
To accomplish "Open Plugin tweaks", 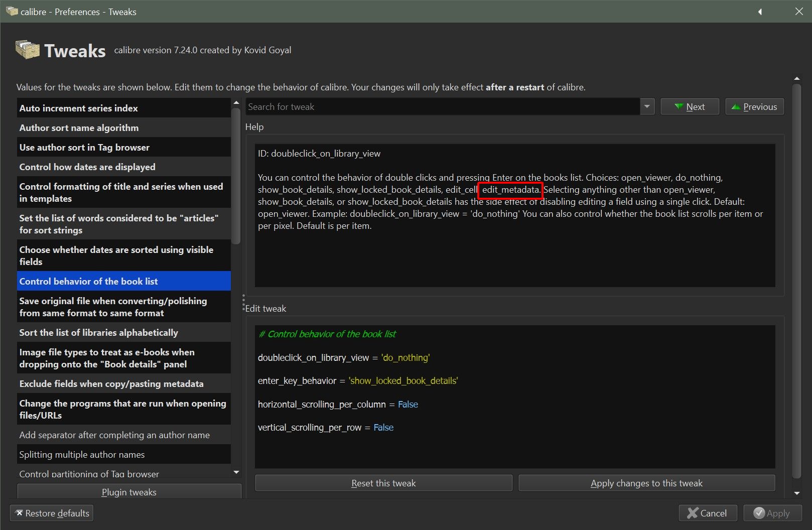I will (x=129, y=492).
